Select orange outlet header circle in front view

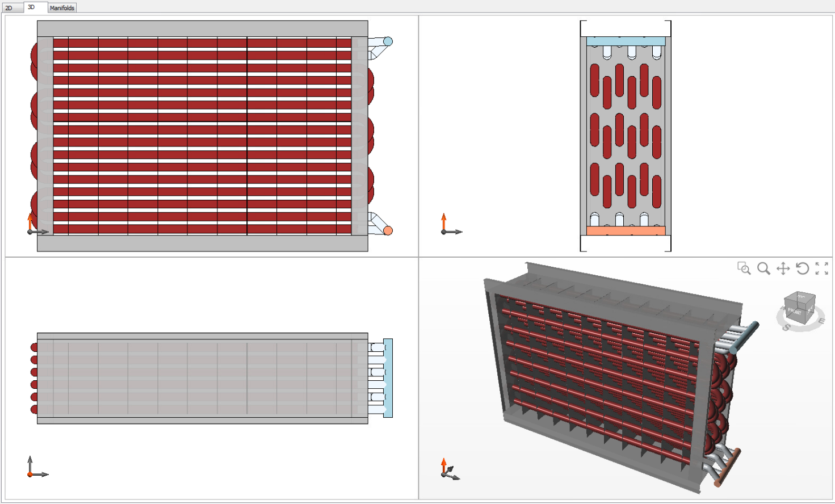click(388, 230)
